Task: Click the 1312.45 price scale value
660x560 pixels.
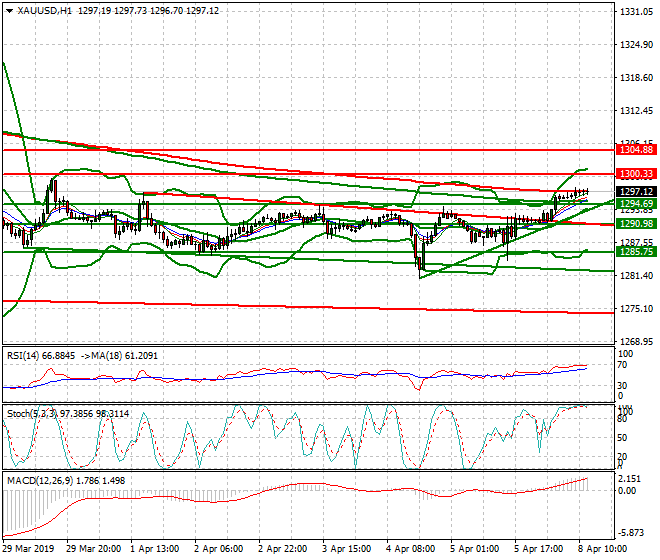Action: pyautogui.click(x=636, y=111)
